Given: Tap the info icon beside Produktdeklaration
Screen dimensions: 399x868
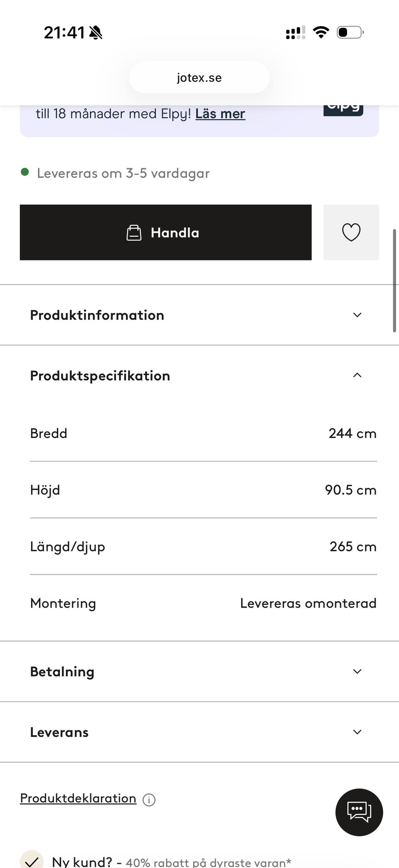Looking at the screenshot, I should click(x=149, y=799).
